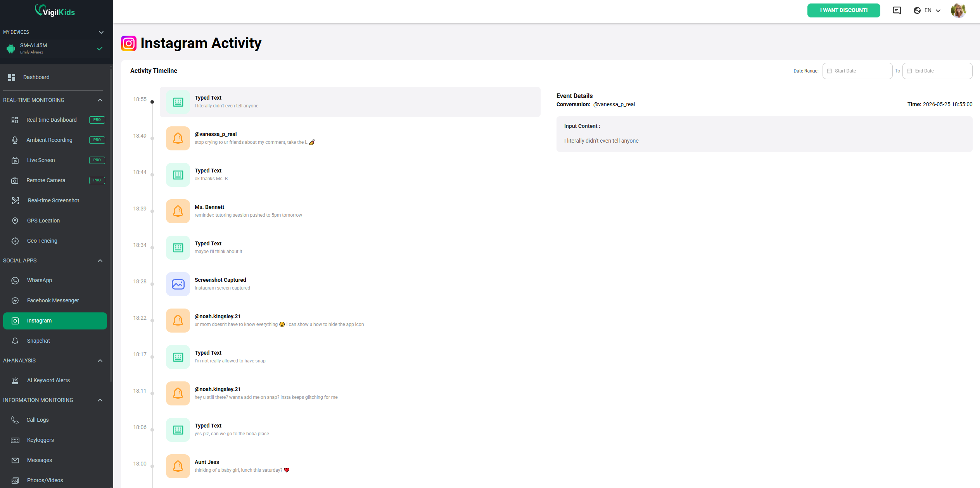Viewport: 980px width, 488px height.
Task: Click the GPS Location pin icon
Action: (x=15, y=221)
